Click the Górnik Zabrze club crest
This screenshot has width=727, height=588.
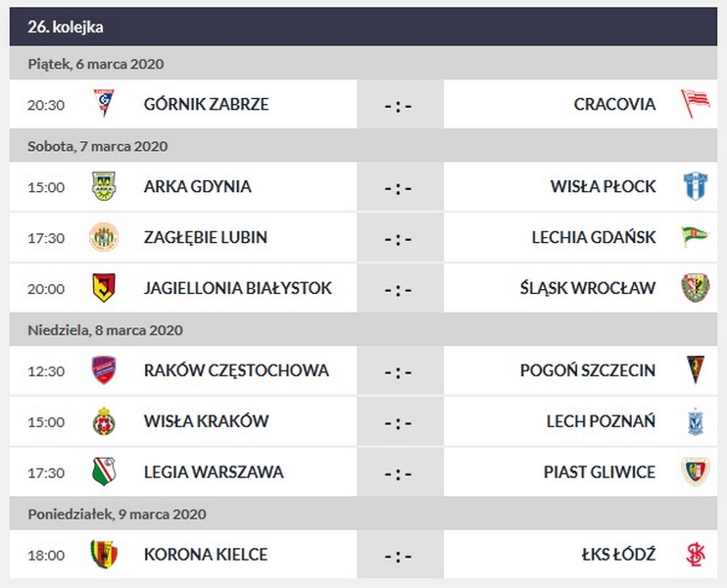click(104, 104)
